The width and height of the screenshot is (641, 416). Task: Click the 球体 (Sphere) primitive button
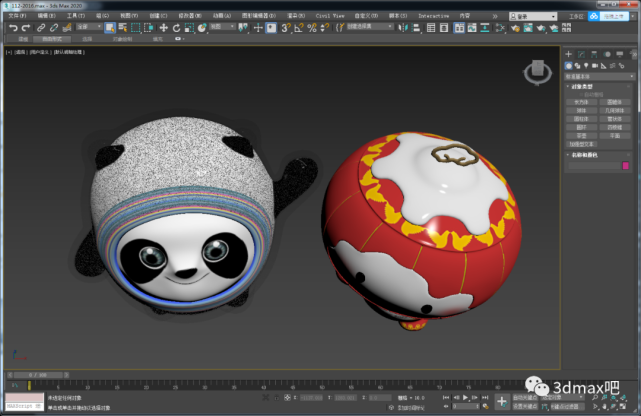coord(581,111)
